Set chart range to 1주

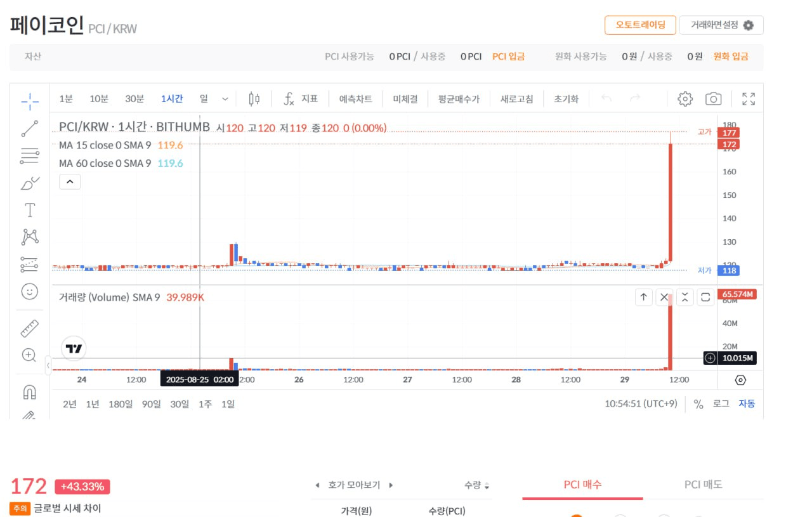(205, 404)
